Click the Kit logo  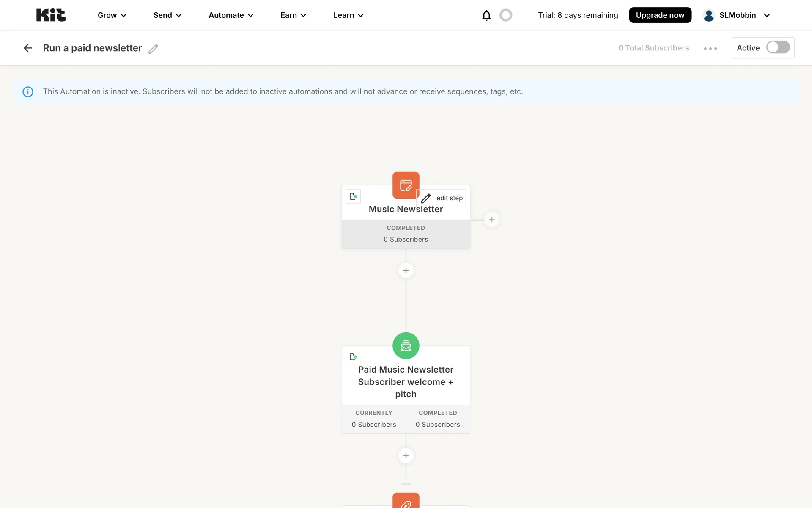coord(51,15)
